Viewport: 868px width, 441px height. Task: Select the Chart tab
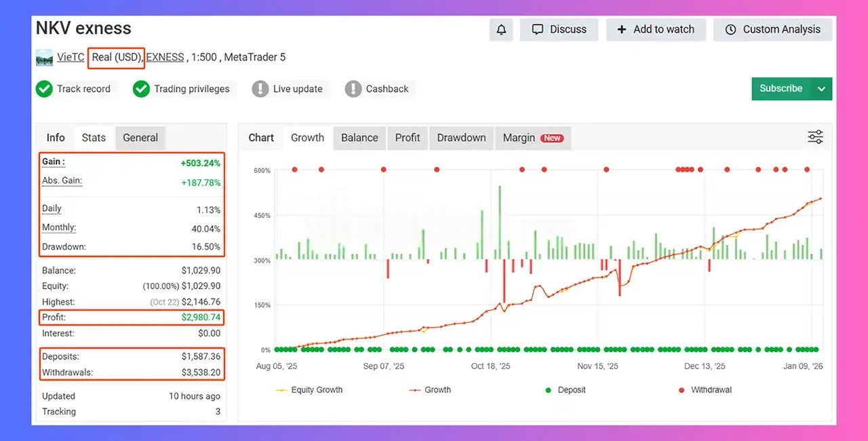tap(261, 138)
